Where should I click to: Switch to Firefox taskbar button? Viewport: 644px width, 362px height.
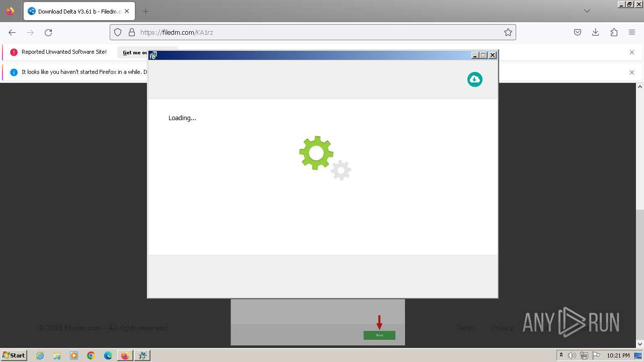coord(125,355)
